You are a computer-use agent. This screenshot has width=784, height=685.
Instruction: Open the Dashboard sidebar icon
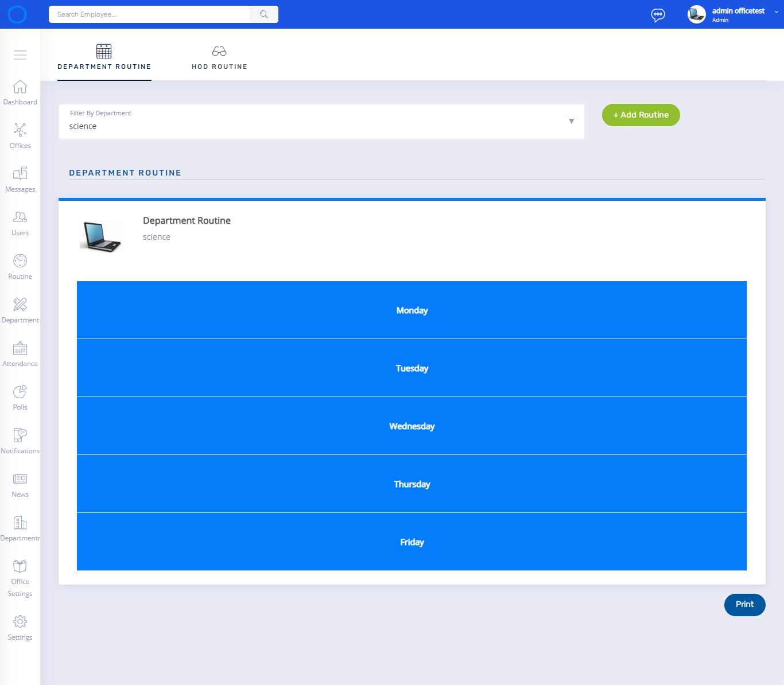[x=20, y=87]
